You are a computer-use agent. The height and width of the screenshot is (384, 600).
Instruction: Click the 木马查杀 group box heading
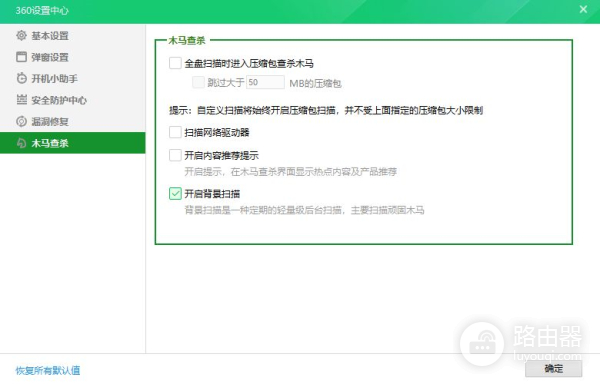(x=187, y=40)
